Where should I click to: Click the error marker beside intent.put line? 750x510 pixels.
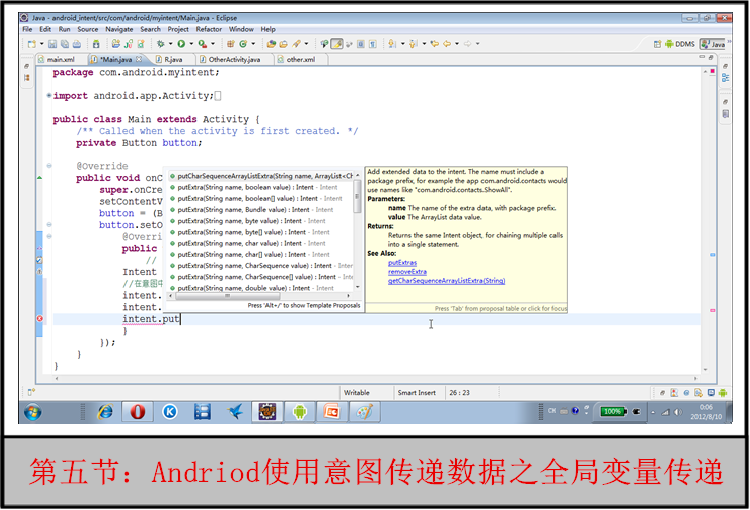pos(39,319)
